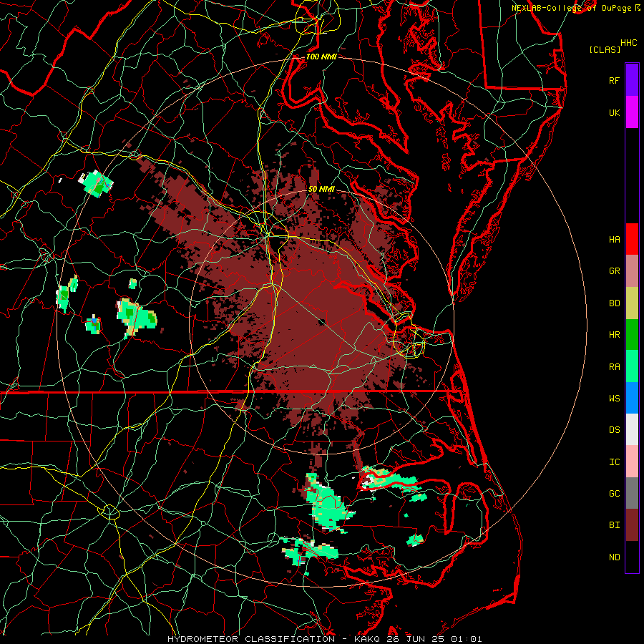Click the IC pink legend swatch

(632, 462)
